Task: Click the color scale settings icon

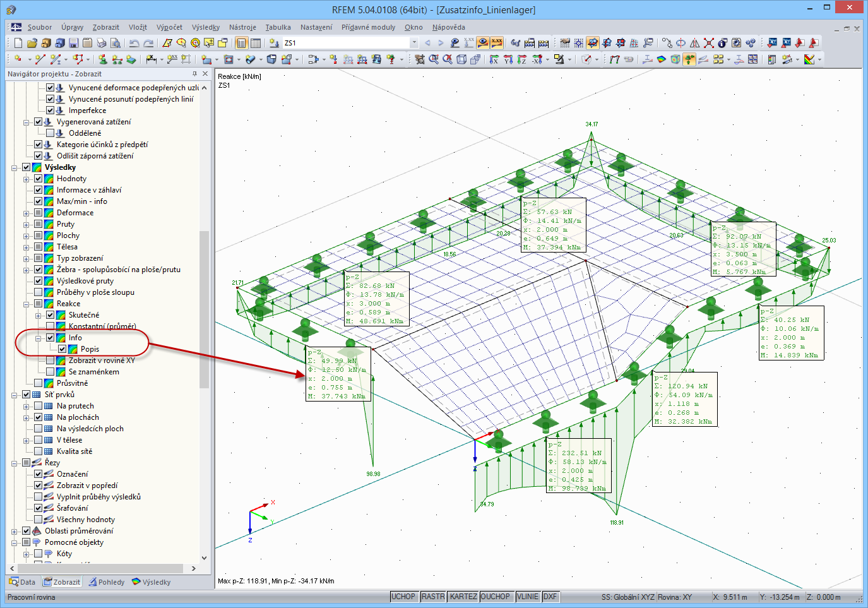Action: [x=809, y=59]
